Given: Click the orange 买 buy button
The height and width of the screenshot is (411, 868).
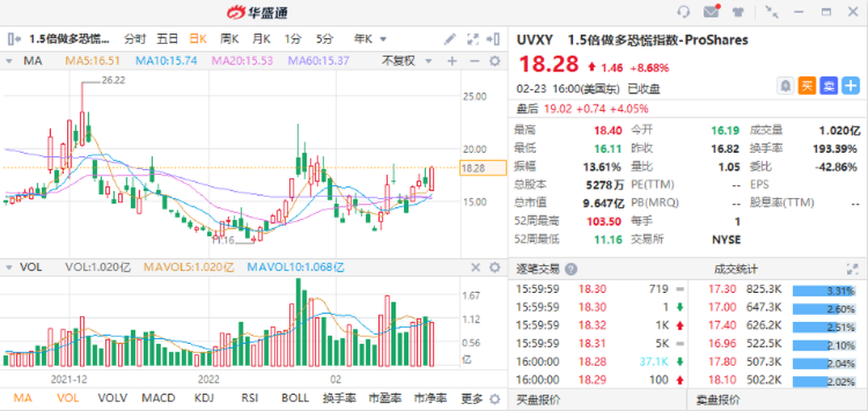Looking at the screenshot, I should [x=806, y=86].
